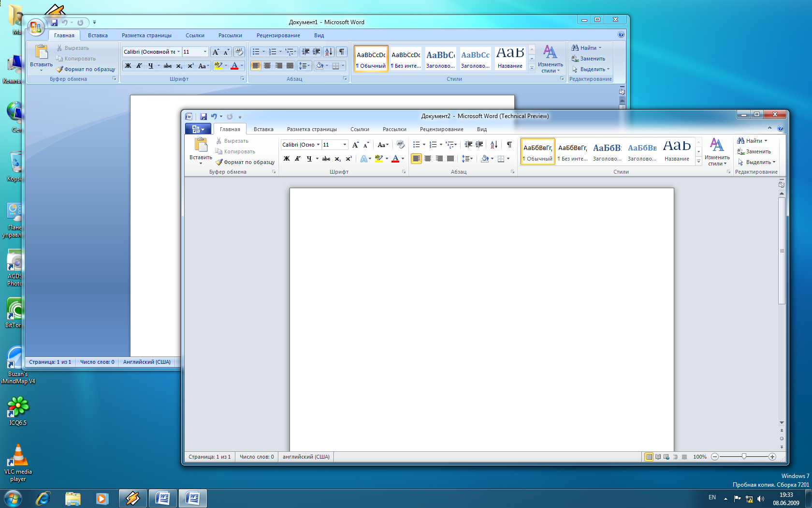This screenshot has height=508, width=812.
Task: Expand styles gallery More arrow in Документ2
Action: click(698, 162)
